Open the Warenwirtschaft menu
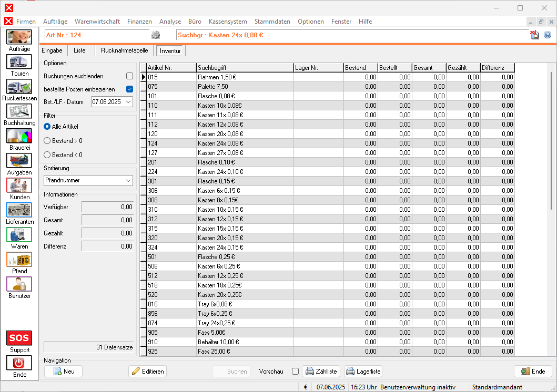 97,22
